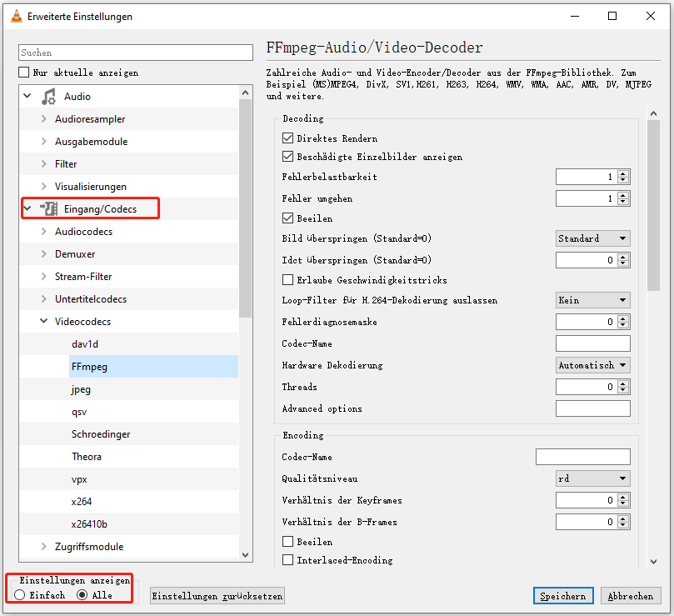
Task: Decrease Verhältnis der B-Frames spinner
Action: click(623, 526)
